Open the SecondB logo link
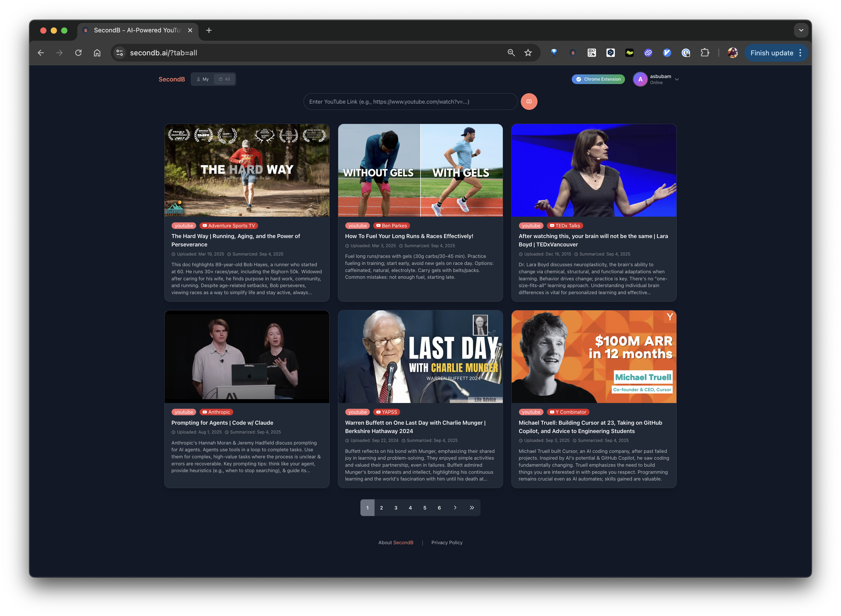The image size is (841, 616). pyautogui.click(x=172, y=79)
